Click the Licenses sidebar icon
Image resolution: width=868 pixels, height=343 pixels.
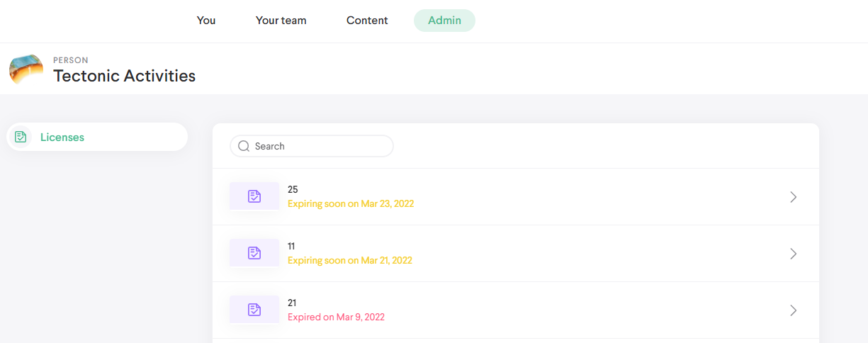(21, 137)
